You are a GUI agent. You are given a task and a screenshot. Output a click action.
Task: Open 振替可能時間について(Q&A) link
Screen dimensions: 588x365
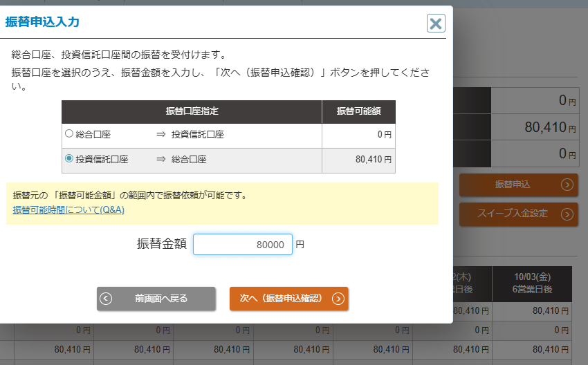click(68, 210)
